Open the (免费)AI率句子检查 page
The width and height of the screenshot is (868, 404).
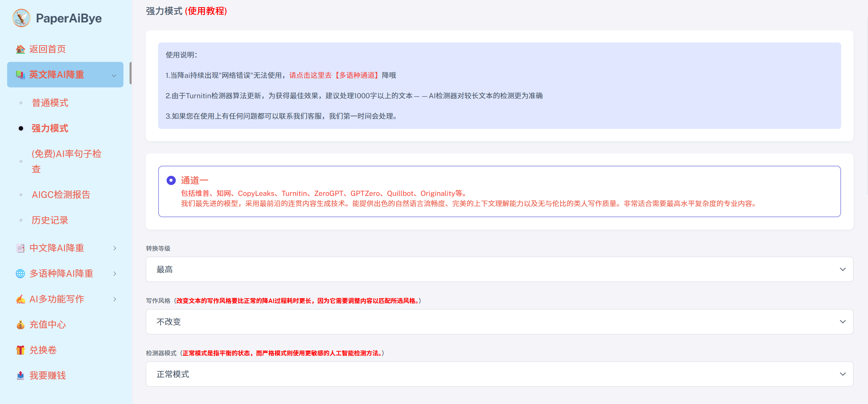click(x=67, y=161)
